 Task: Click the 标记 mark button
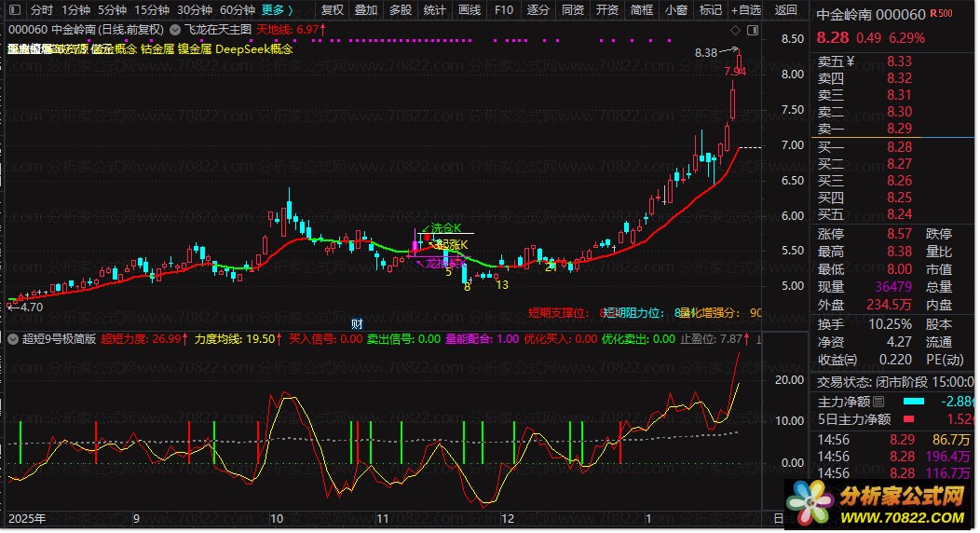click(711, 10)
